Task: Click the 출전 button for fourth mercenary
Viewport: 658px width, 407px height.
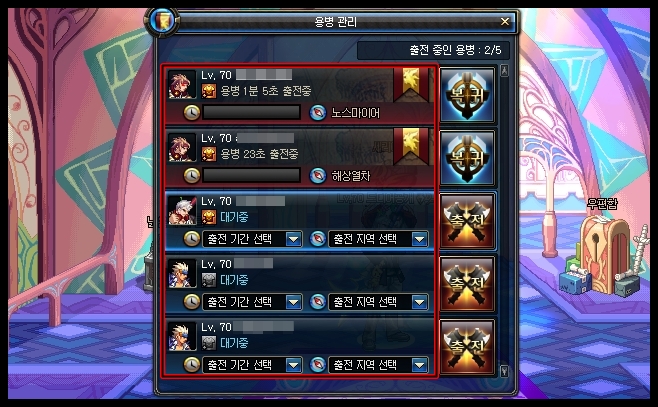Action: point(467,284)
